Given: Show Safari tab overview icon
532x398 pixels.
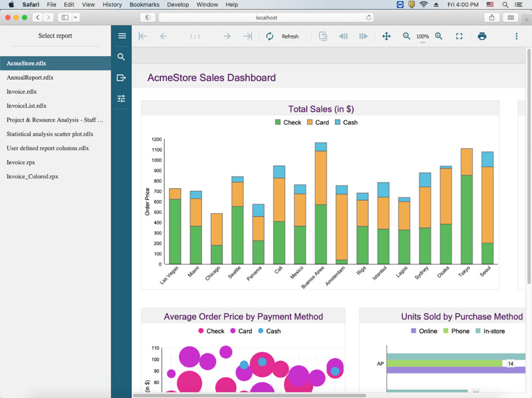Looking at the screenshot, I should 510,17.
